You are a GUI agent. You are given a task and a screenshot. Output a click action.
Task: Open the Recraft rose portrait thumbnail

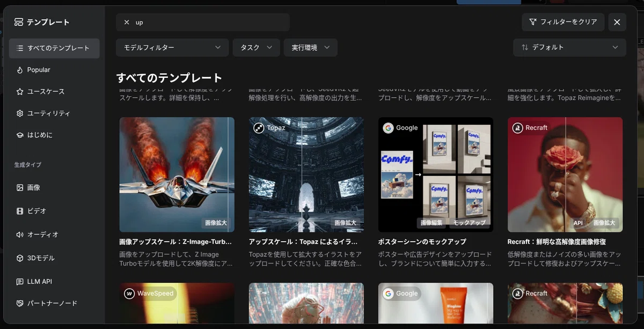[565, 174]
